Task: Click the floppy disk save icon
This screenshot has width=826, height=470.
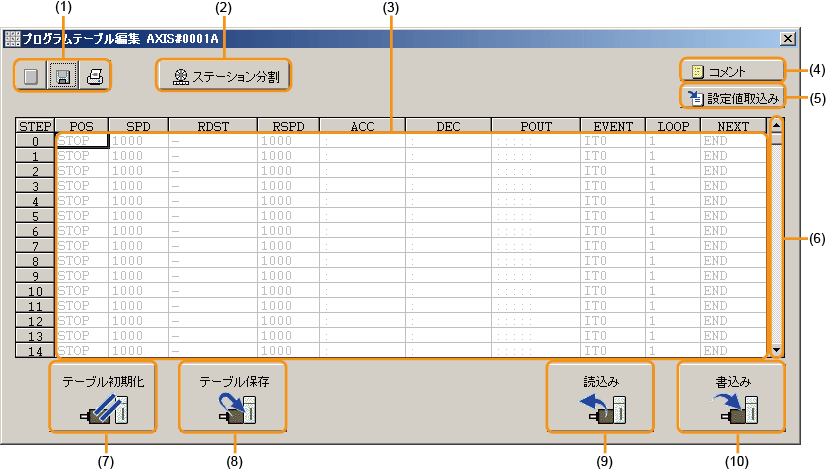Action: point(63,76)
